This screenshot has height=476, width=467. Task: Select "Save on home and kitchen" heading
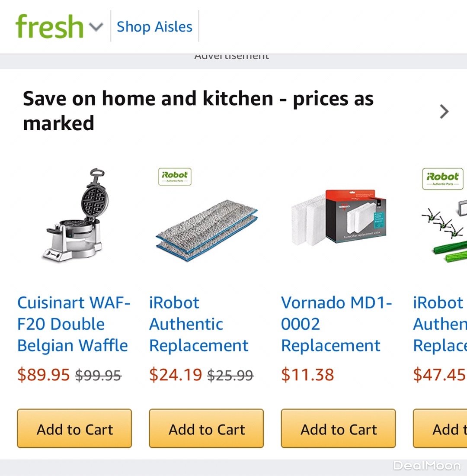pos(198,111)
